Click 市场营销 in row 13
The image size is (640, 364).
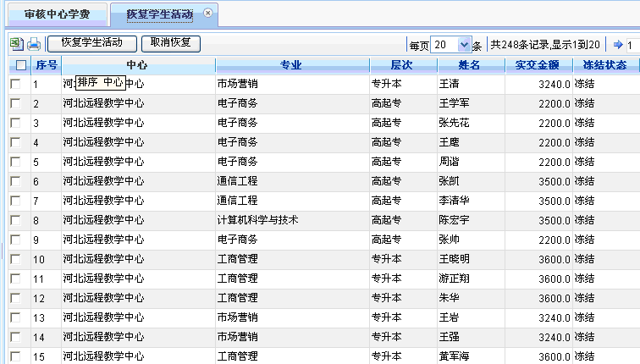pos(238,317)
